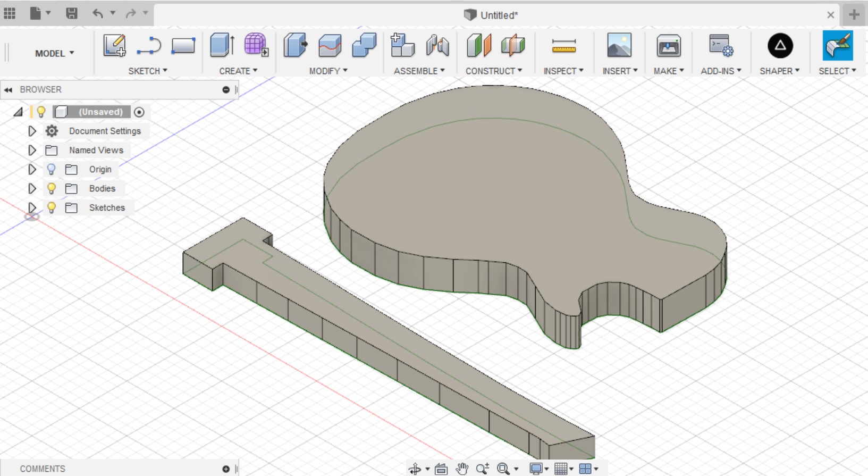Click the Create Sketch icon
This screenshot has height=476, width=868.
click(x=114, y=45)
